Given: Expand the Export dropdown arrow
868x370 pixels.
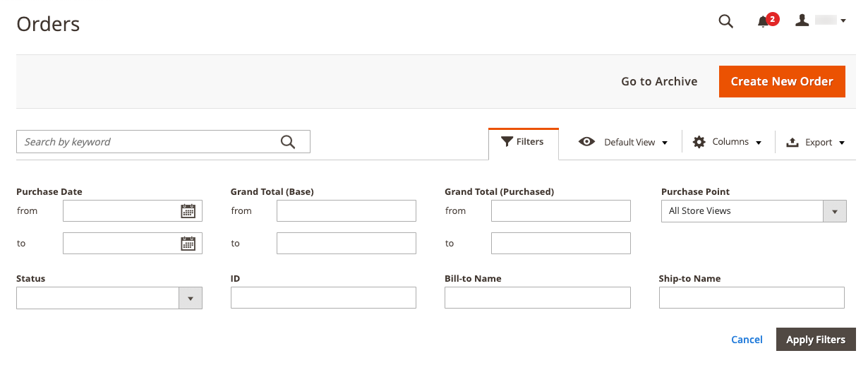Looking at the screenshot, I should coord(842,143).
